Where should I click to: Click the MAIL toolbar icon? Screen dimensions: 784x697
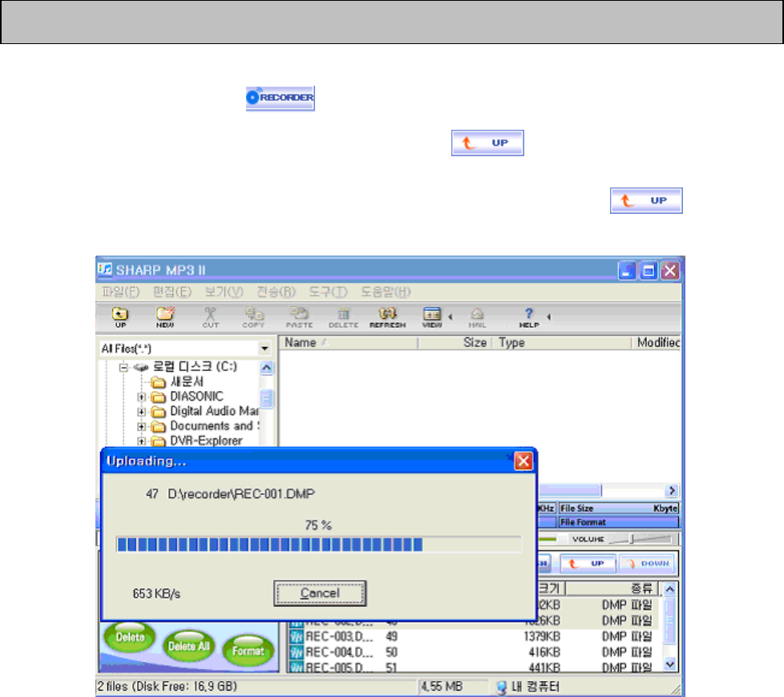coord(477,316)
